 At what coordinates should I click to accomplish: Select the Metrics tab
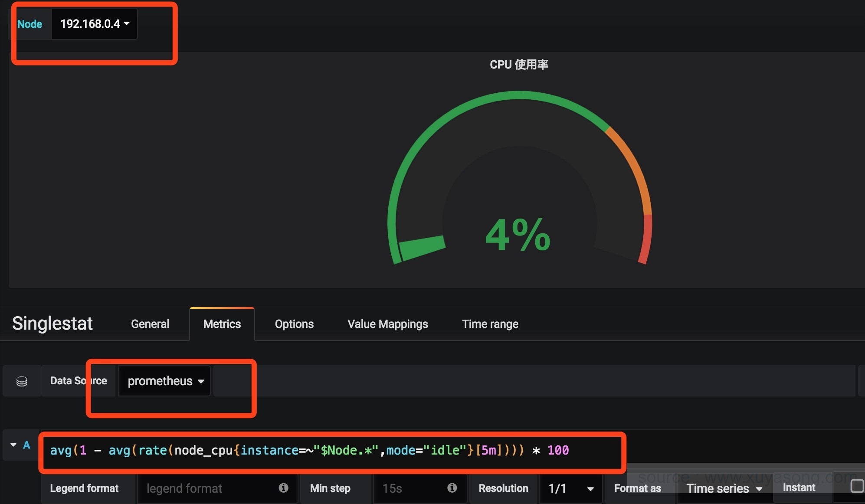(222, 324)
